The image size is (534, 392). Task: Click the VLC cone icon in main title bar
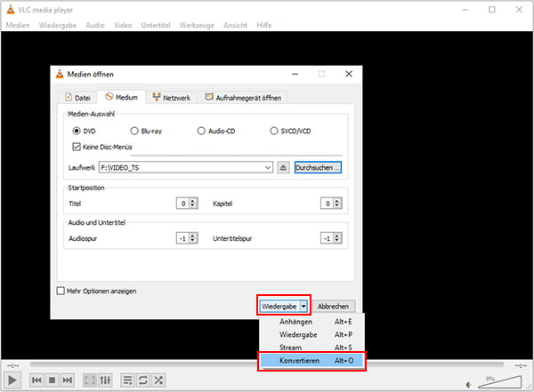pos(11,10)
